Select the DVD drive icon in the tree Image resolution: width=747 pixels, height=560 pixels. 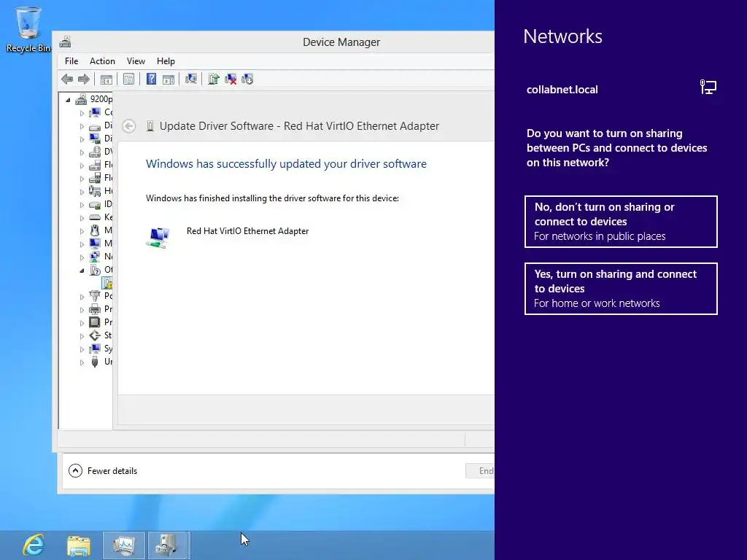tap(95, 152)
